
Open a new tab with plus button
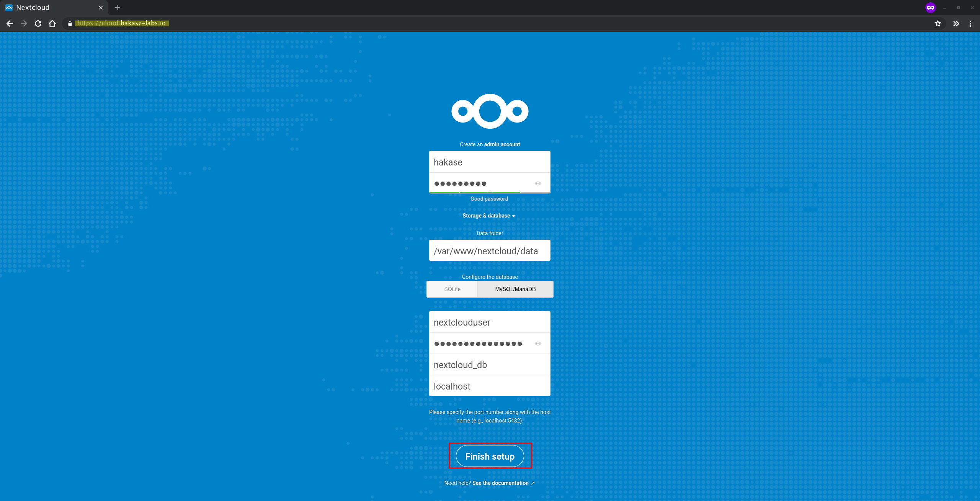pyautogui.click(x=118, y=8)
